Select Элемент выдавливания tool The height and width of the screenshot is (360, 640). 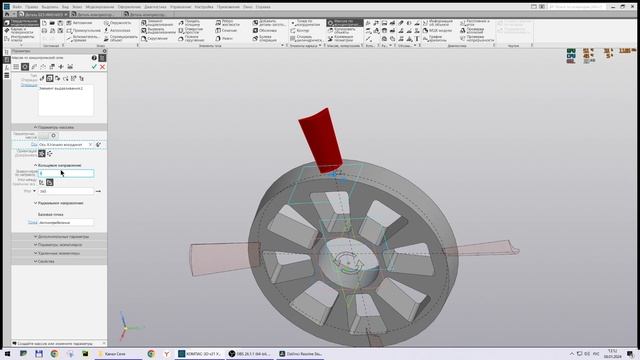click(x=157, y=23)
